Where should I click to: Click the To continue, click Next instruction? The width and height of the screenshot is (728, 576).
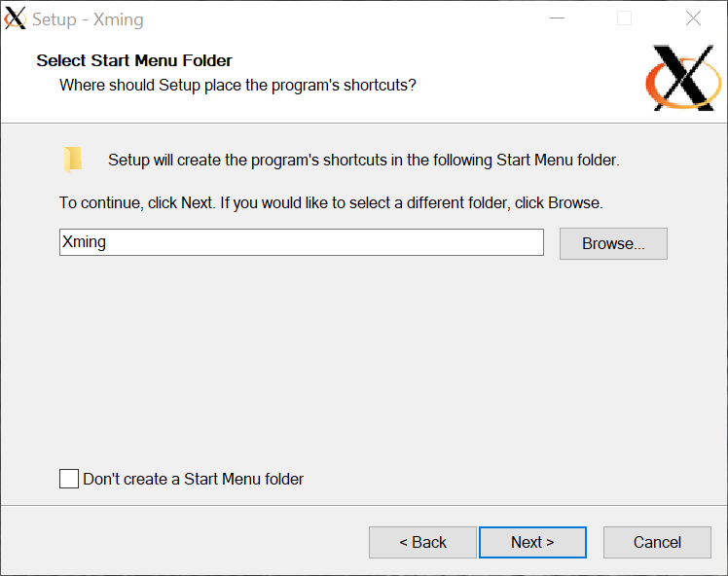331,203
